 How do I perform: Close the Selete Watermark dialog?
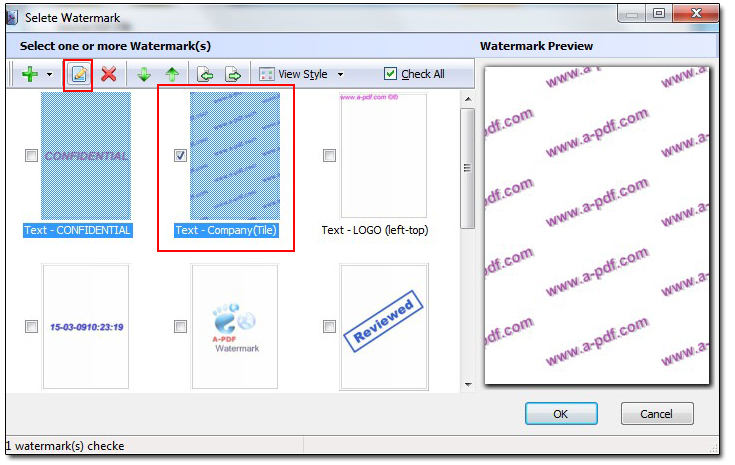696,13
